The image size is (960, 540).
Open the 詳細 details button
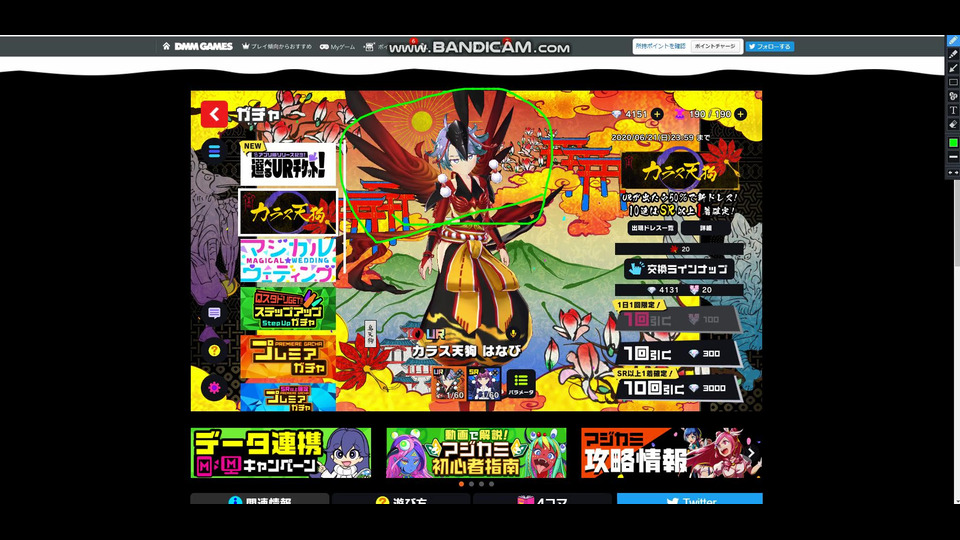pyautogui.click(x=706, y=228)
